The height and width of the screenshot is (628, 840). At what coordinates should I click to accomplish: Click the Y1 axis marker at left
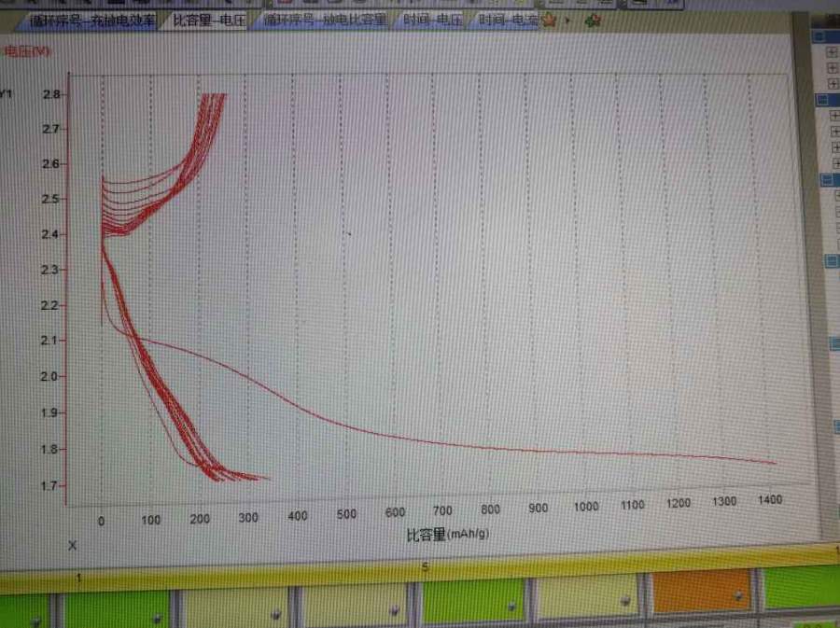pyautogui.click(x=6, y=93)
